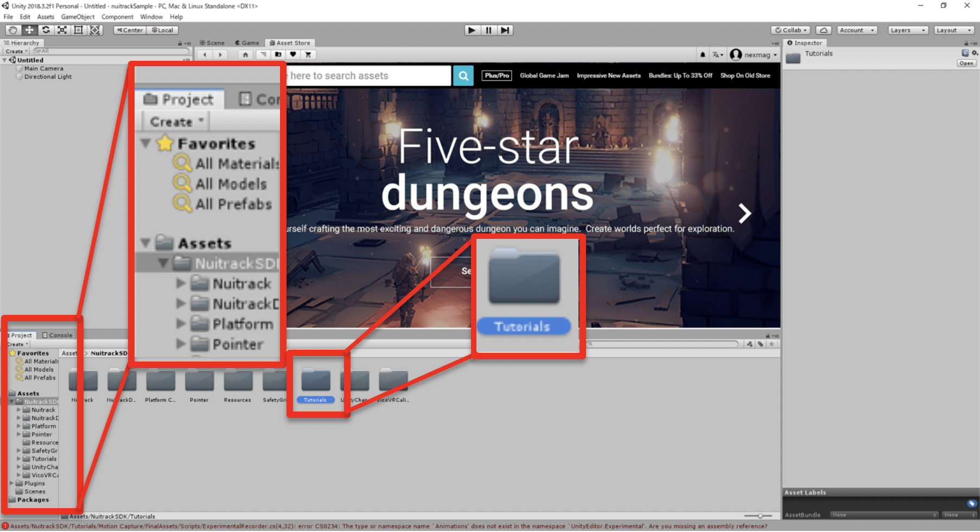The image size is (980, 532).
Task: Toggle the Hierarchy panel lock
Action: click(x=180, y=43)
